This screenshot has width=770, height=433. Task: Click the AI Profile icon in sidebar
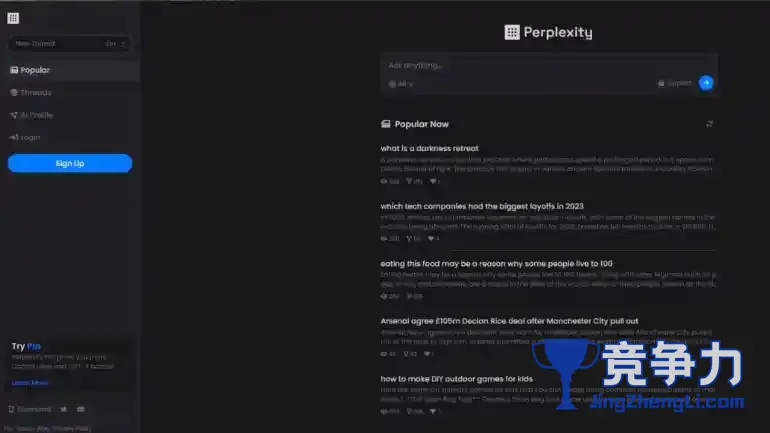click(x=14, y=115)
